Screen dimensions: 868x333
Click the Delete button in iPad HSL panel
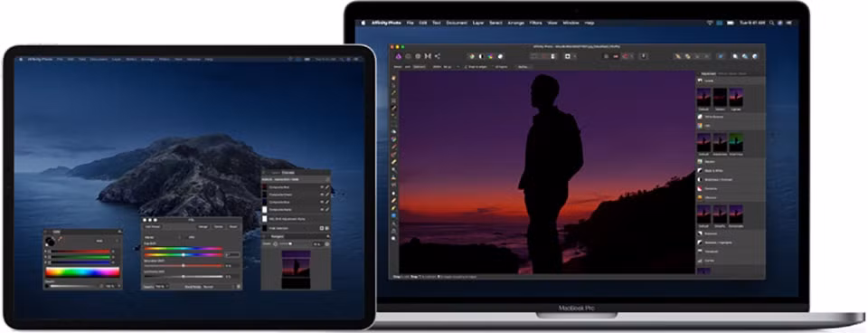218,226
